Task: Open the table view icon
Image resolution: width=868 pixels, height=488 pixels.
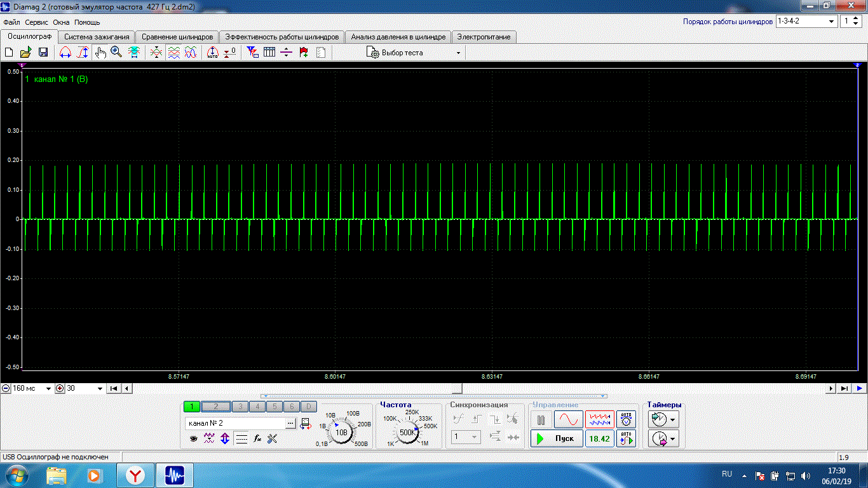Action: click(269, 53)
